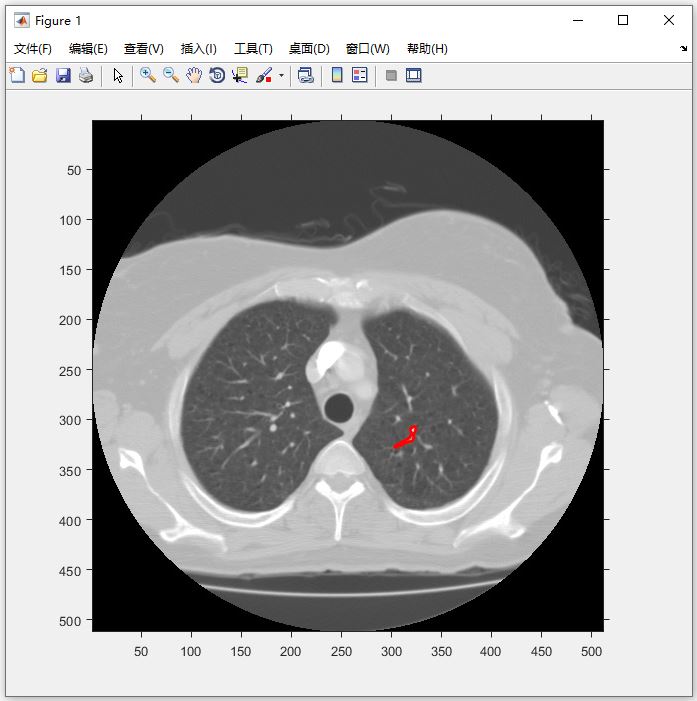Image resolution: width=697 pixels, height=701 pixels.
Task: Enable the Pan hand tool
Action: 194,75
